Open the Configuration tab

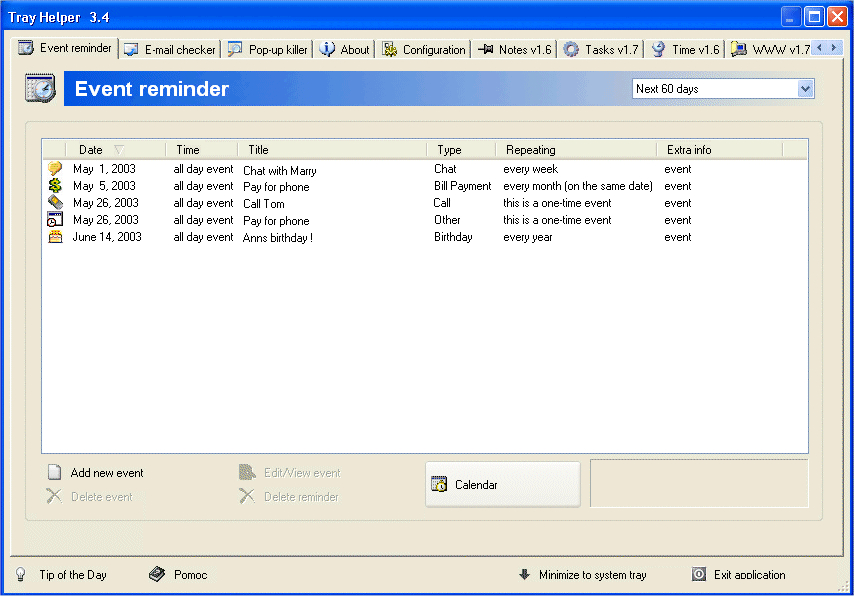pyautogui.click(x=424, y=50)
